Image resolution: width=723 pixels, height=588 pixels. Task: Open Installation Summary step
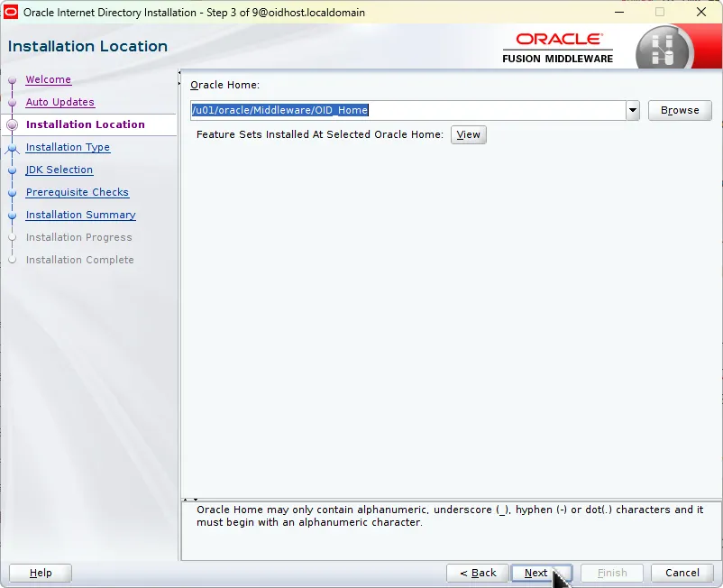pyautogui.click(x=81, y=215)
